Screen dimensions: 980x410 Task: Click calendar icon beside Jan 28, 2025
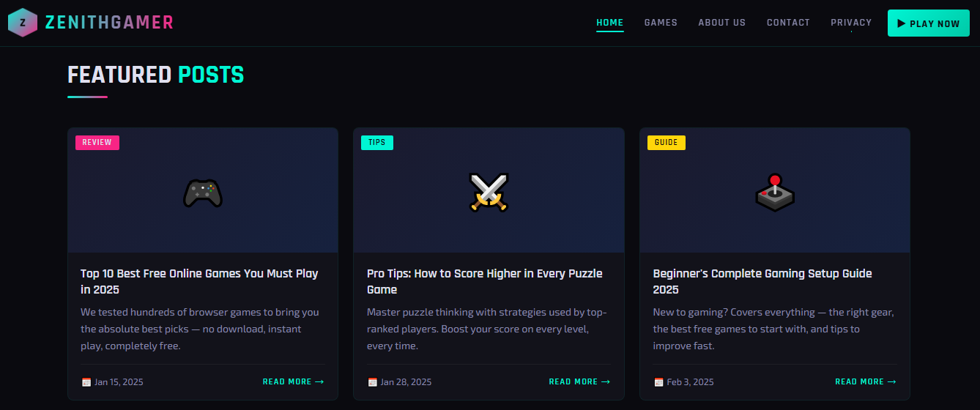pos(372,382)
